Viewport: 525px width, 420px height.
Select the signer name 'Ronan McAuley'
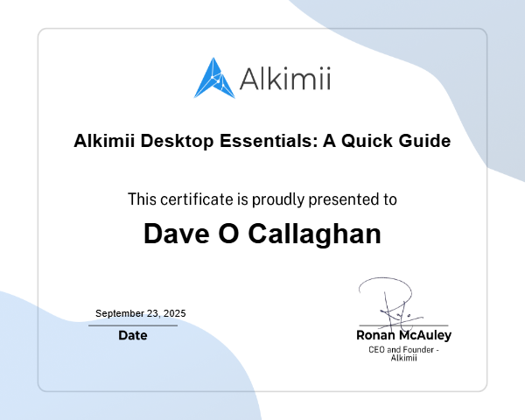pyautogui.click(x=403, y=335)
